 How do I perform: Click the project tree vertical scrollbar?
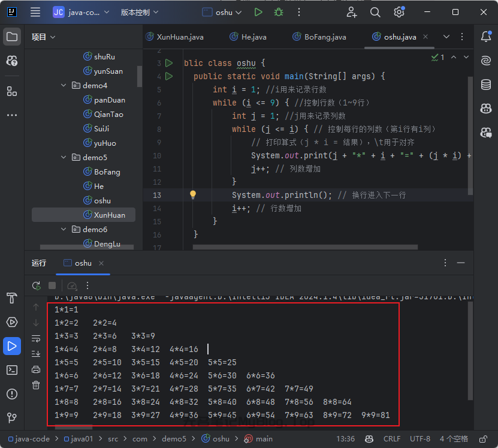click(x=140, y=76)
